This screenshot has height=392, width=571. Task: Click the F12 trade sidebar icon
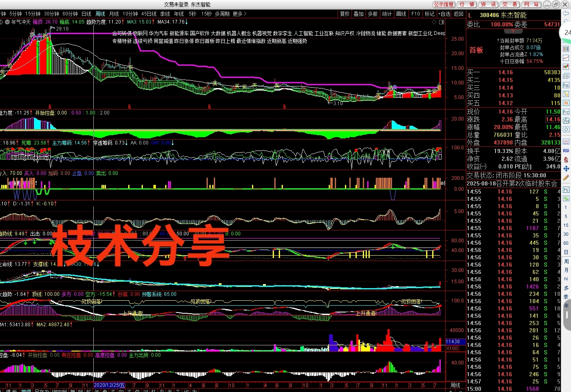pyautogui.click(x=566, y=112)
